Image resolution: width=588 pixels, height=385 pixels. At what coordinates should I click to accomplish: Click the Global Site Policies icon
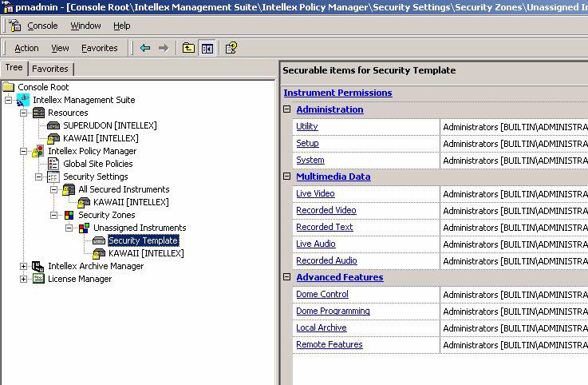53,164
